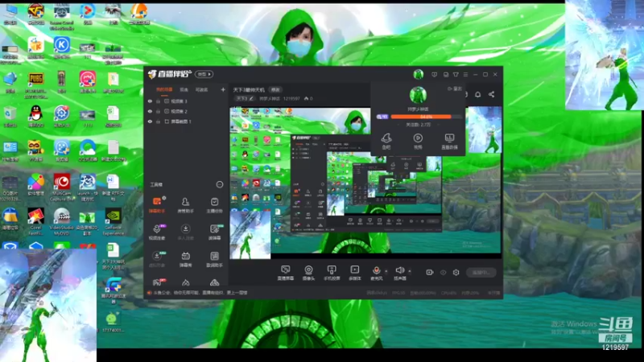Edit the game category tag with pencil
The height and width of the screenshot is (362, 644).
(245, 98)
